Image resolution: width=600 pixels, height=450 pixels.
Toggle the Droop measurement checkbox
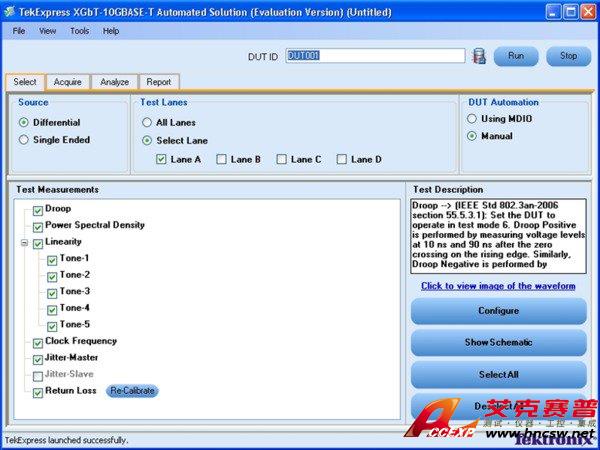tap(38, 210)
